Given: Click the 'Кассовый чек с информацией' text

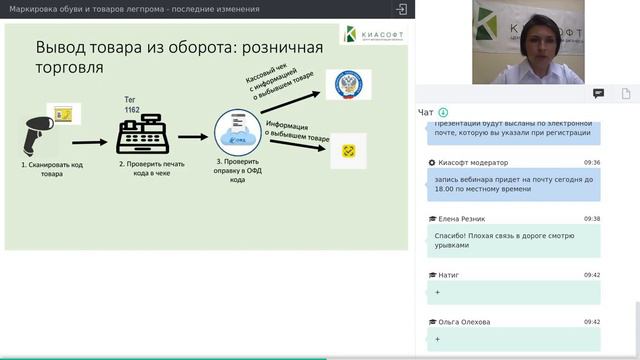Looking at the screenshot, I should pos(280,81).
